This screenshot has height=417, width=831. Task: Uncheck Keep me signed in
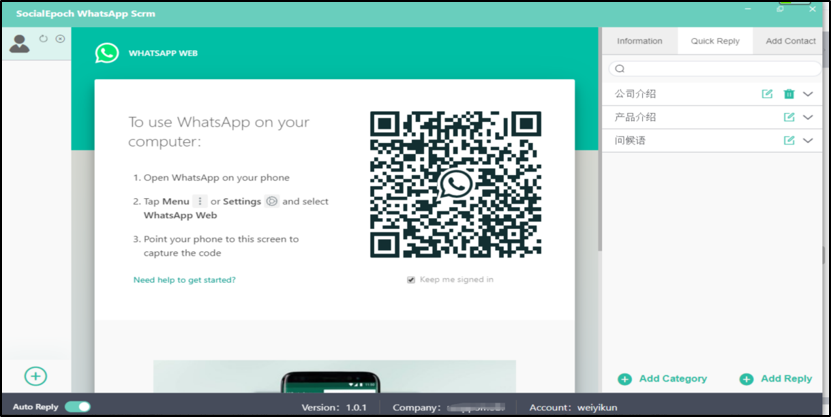(x=411, y=280)
